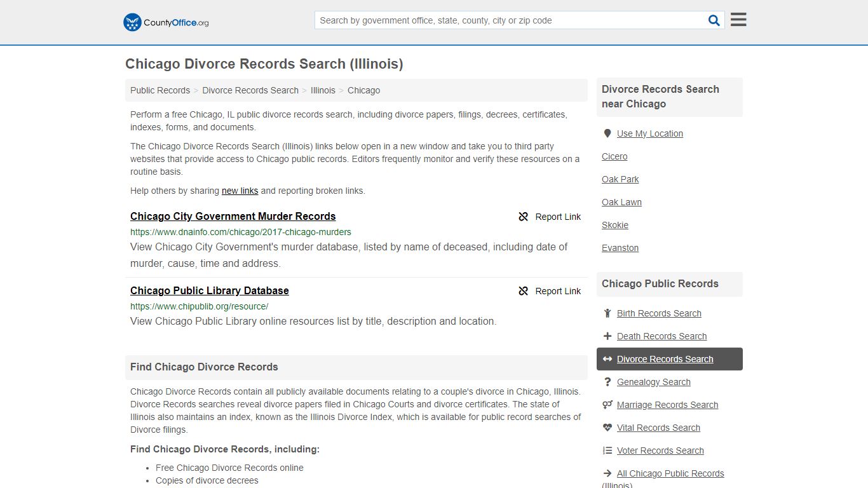The width and height of the screenshot is (868, 488).
Task: Open Skokie divorce records
Action: (615, 225)
